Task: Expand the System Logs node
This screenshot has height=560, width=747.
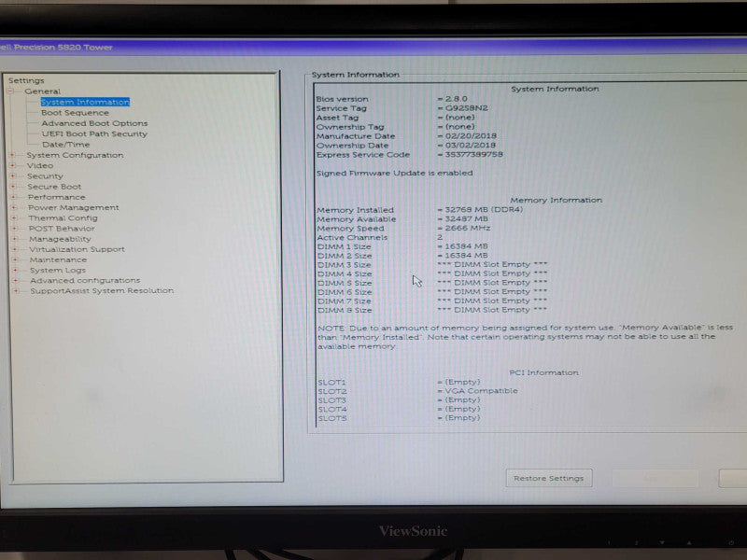Action: [x=15, y=270]
